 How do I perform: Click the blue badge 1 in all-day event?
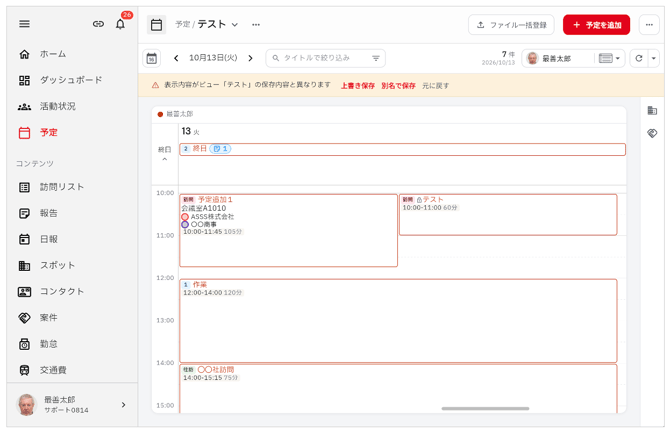(x=220, y=149)
